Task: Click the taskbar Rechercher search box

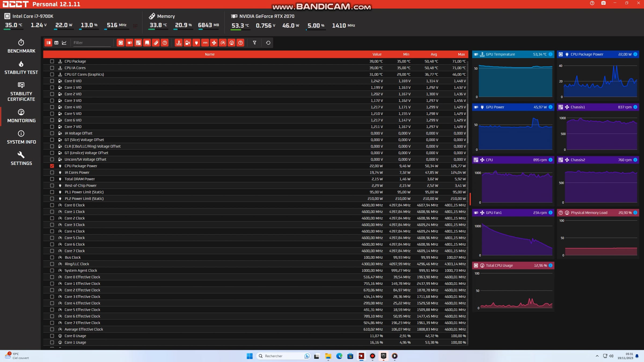Action: tap(284, 356)
